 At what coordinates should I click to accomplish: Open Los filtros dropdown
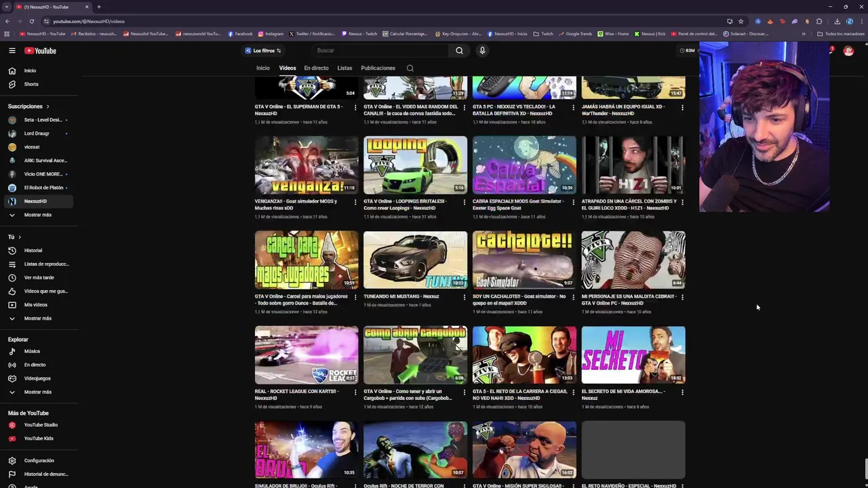click(x=263, y=51)
